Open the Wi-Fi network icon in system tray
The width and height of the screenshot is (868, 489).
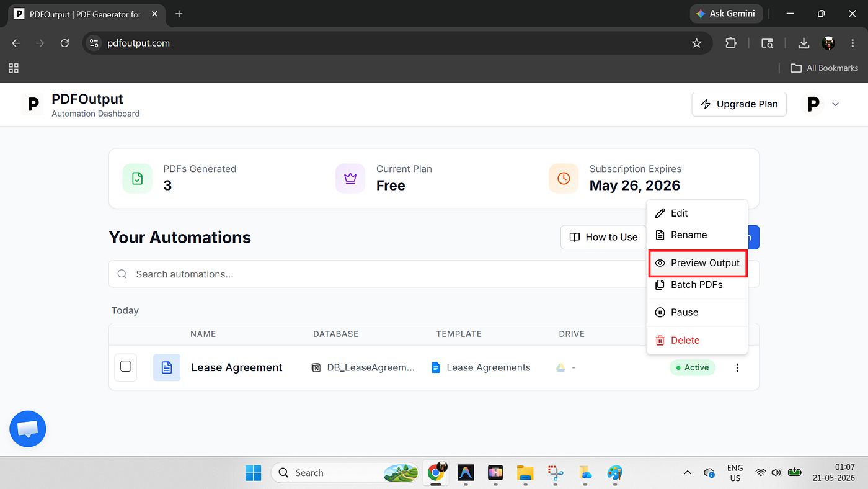(761, 473)
